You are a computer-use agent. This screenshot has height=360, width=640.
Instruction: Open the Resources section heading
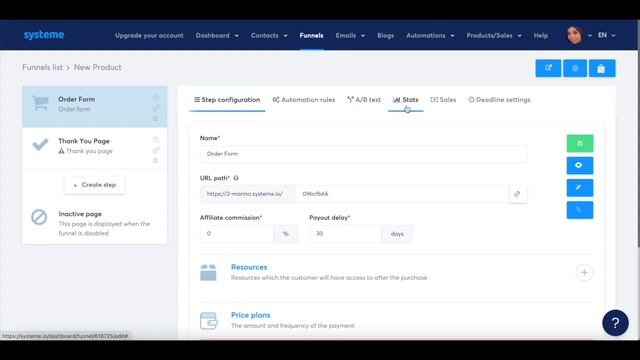(249, 267)
